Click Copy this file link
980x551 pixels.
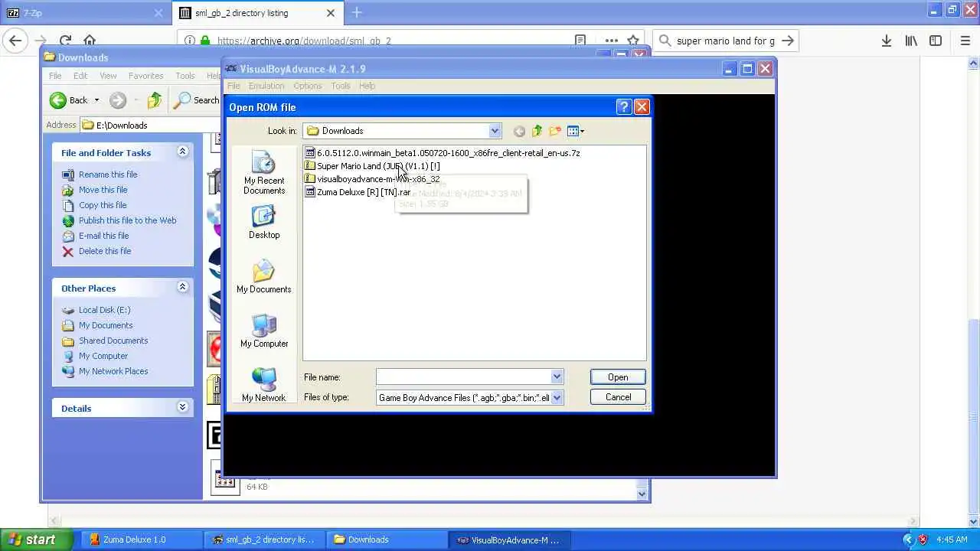(x=103, y=205)
